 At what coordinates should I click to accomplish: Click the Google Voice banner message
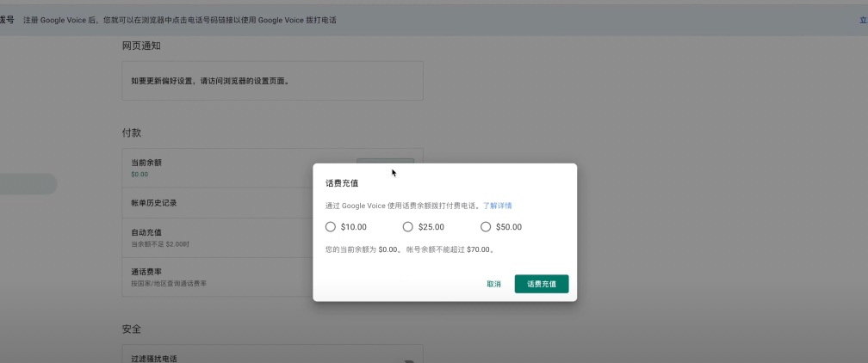[x=180, y=21]
